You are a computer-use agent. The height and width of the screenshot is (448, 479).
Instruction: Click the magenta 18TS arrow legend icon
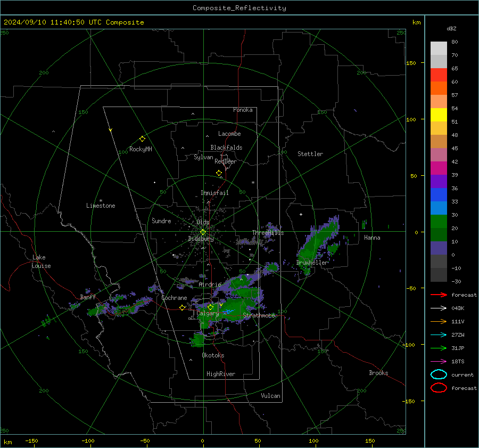[x=439, y=362]
